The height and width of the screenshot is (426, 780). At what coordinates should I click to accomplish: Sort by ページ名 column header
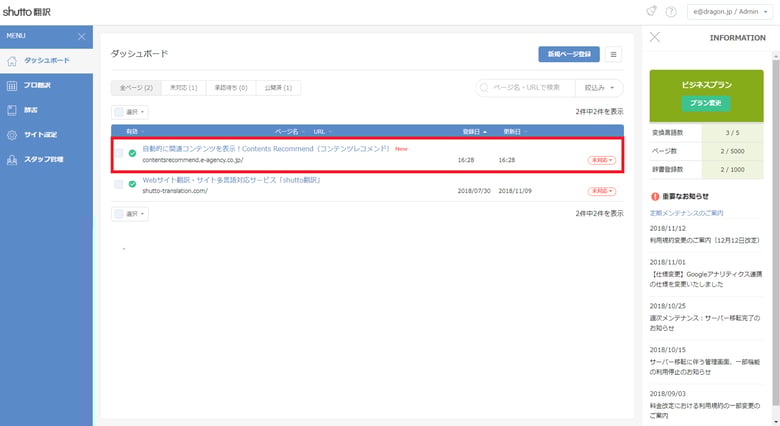coord(289,132)
